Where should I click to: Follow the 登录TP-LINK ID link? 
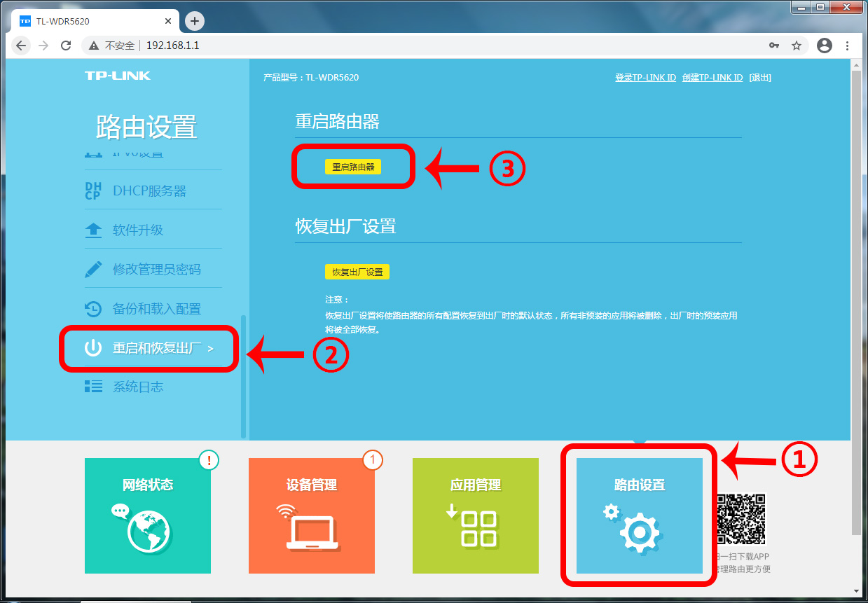[645, 78]
